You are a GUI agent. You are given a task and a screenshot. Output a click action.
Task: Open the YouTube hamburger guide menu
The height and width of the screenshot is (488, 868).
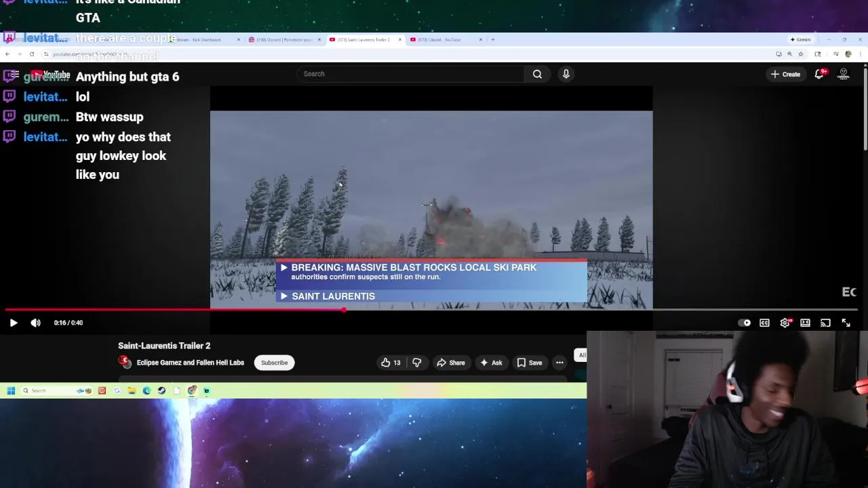click(x=14, y=74)
